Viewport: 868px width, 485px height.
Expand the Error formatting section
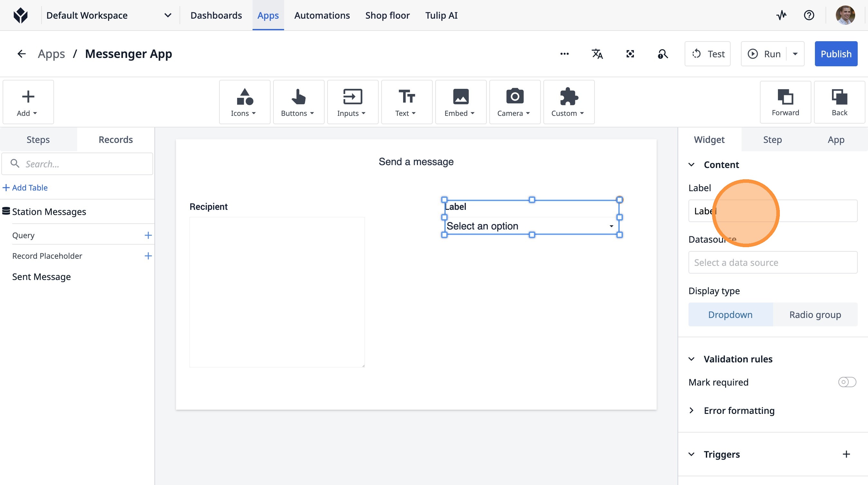tap(739, 411)
